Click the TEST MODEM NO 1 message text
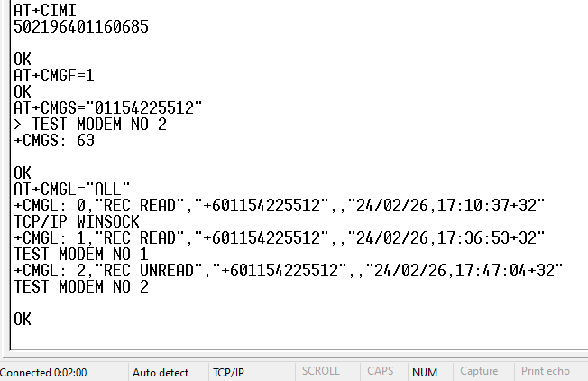This screenshot has height=381, width=588. 81,254
